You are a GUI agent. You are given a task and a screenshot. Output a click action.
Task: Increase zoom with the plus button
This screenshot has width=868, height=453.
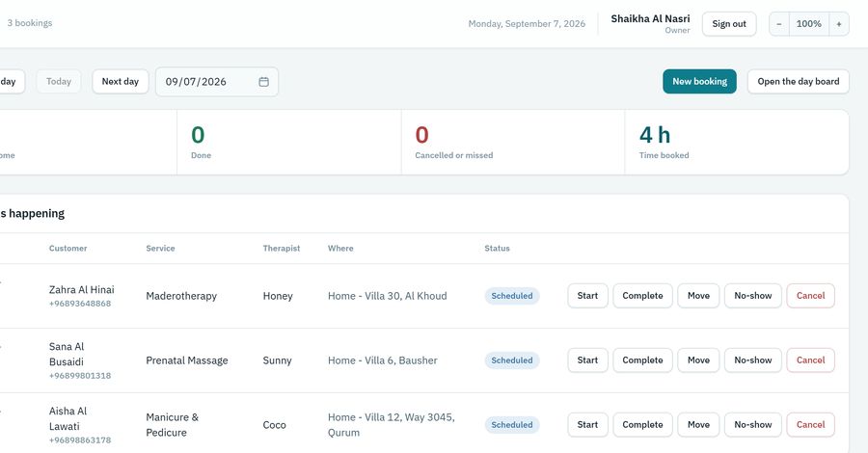[839, 24]
